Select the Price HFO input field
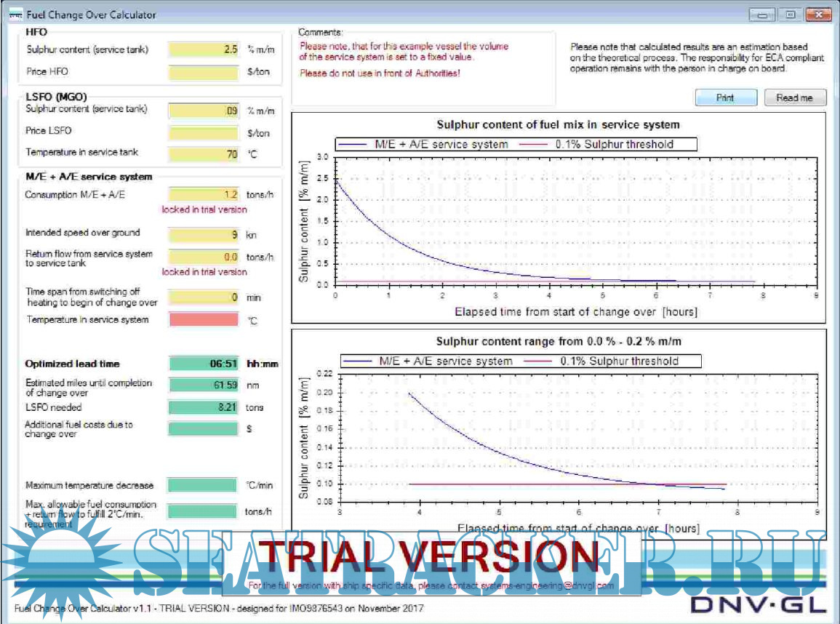This screenshot has height=624, width=840. point(203,73)
